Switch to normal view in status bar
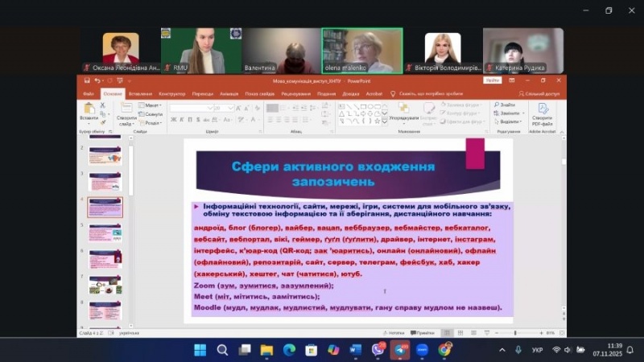 (x=447, y=332)
